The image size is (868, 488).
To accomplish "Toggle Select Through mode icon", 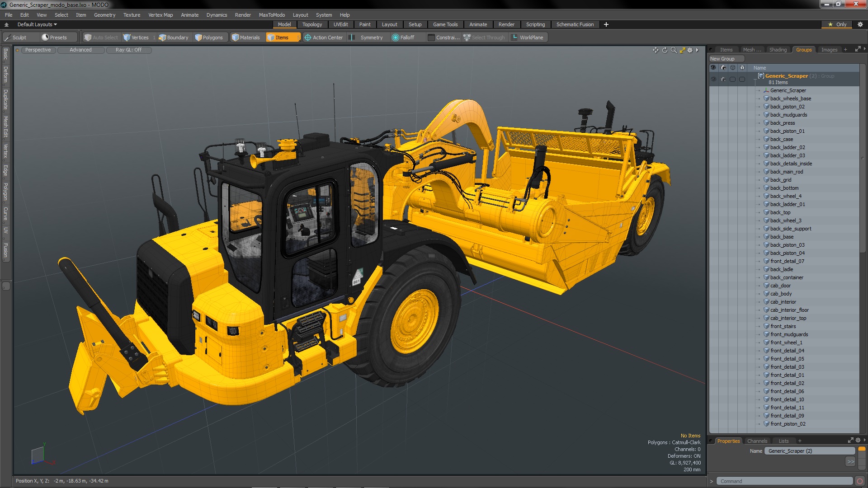I will pyautogui.click(x=466, y=38).
